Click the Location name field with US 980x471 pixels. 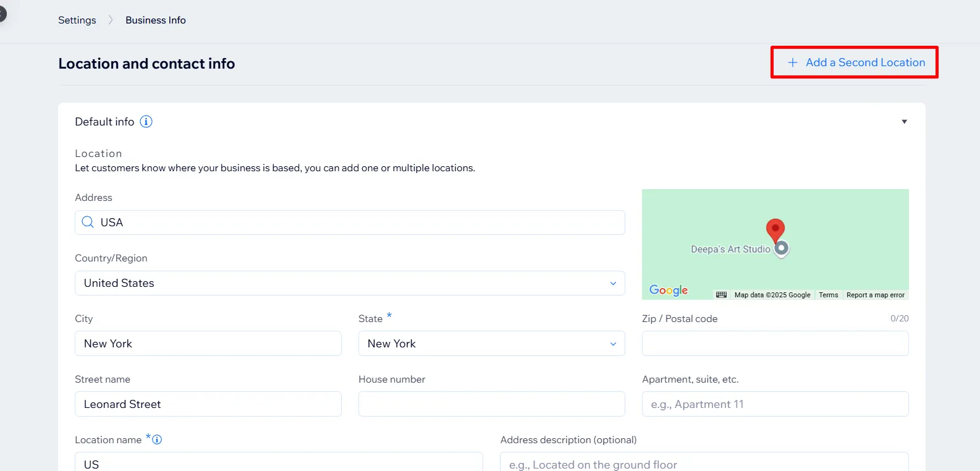pyautogui.click(x=279, y=462)
